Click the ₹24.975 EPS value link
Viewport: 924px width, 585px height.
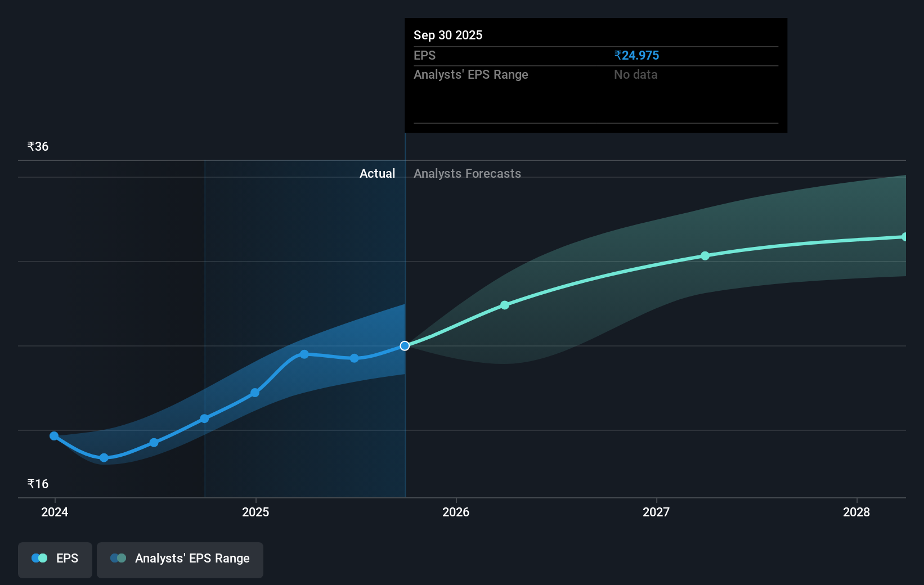[x=637, y=55]
